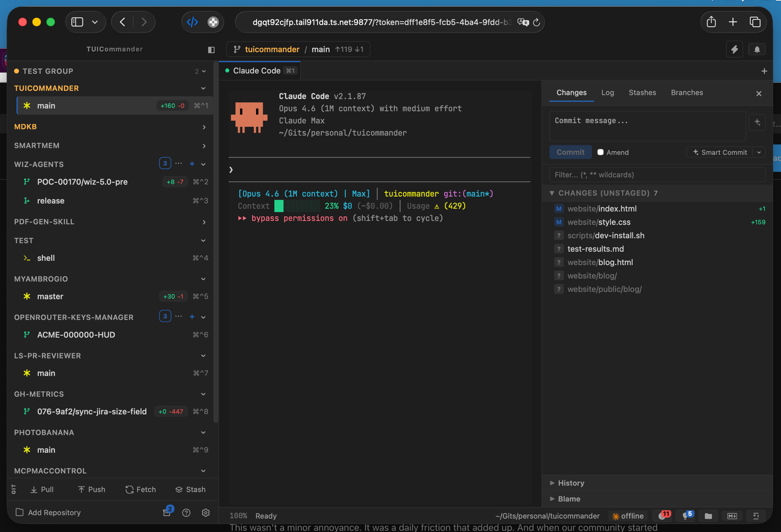The width and height of the screenshot is (781, 532).
Task: Open settings with the gear icon
Action: point(206,512)
